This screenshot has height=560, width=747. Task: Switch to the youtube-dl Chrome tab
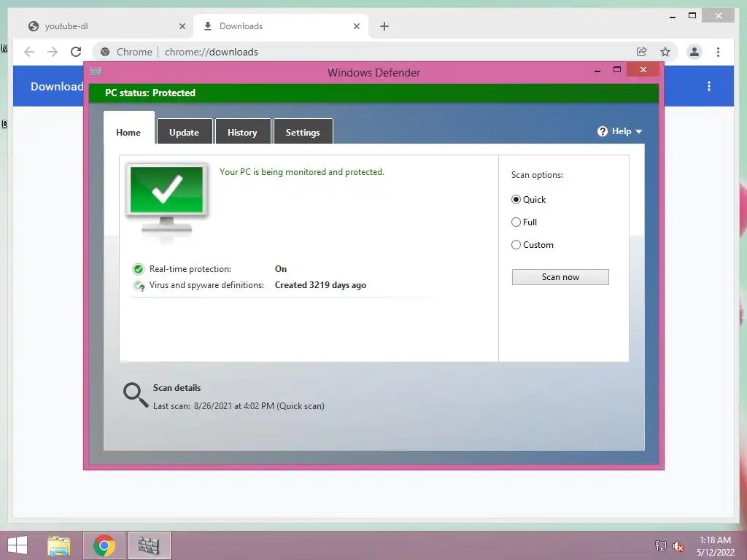coord(104,26)
